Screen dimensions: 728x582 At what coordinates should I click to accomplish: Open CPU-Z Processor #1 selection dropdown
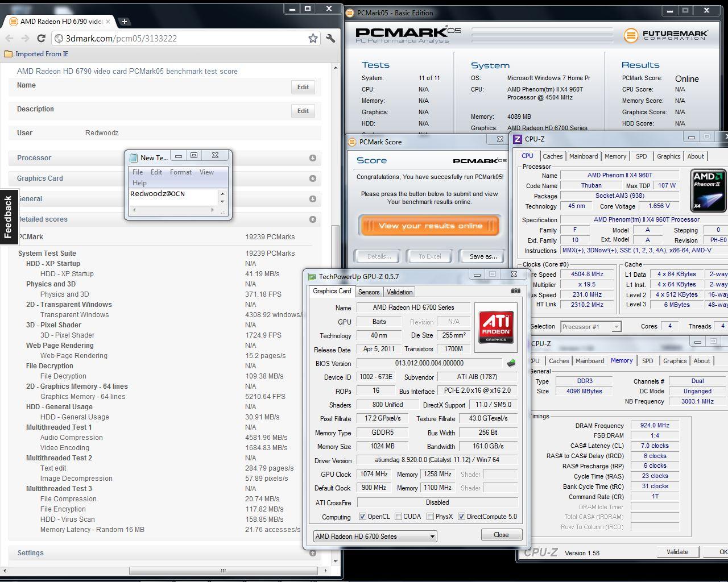tap(590, 327)
